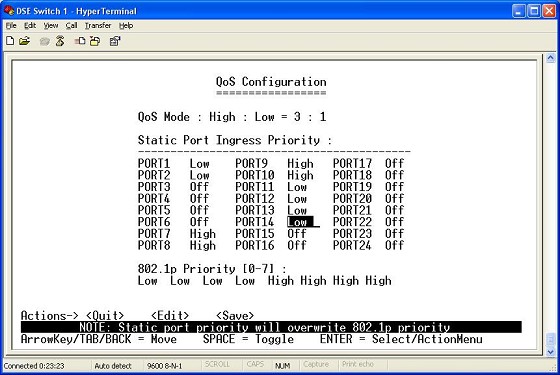Click the CAPS status indicator
The width and height of the screenshot is (560, 375).
tap(255, 364)
